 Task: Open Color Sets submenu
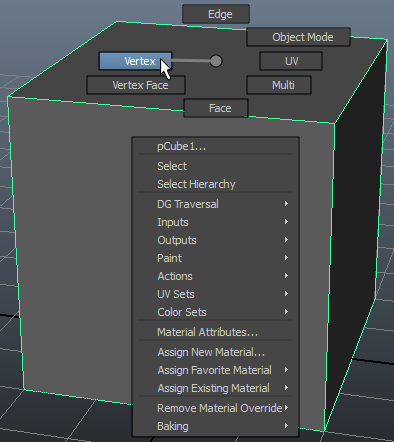[215, 312]
